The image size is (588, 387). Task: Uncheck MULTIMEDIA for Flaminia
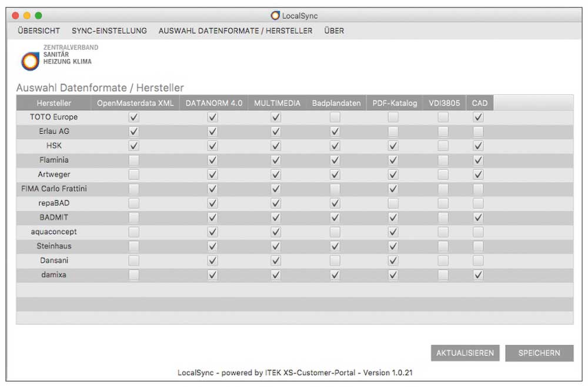click(276, 160)
